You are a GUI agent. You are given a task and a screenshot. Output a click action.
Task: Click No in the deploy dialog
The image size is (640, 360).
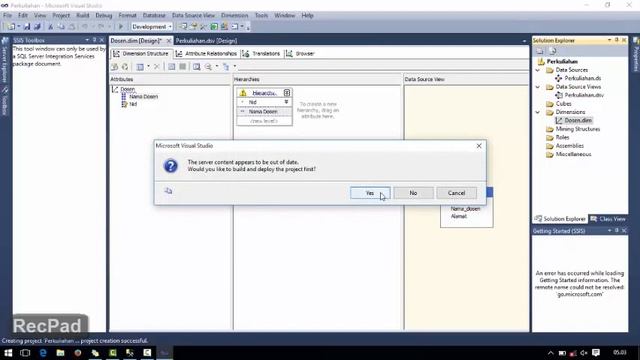(x=413, y=193)
